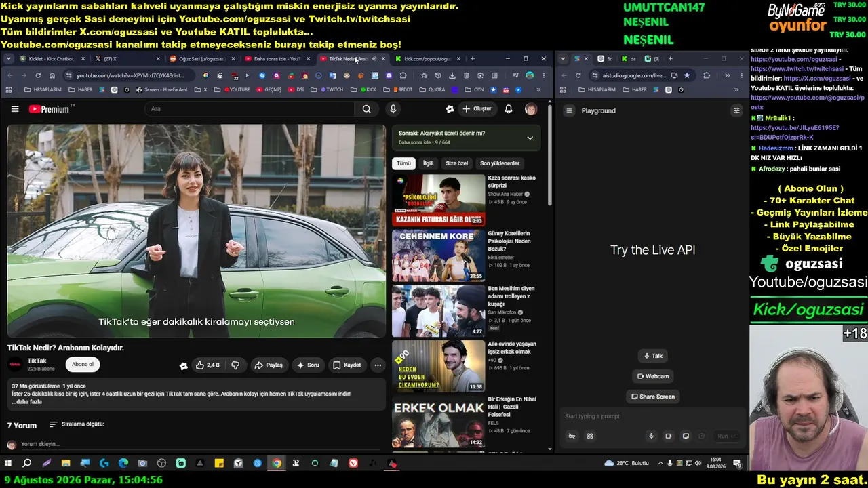Click the YouTube address bar URL
This screenshot has height=488, width=868.
130,75
